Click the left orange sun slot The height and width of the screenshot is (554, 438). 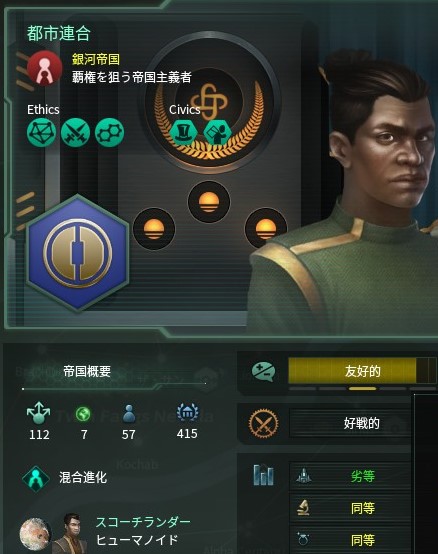click(x=154, y=229)
